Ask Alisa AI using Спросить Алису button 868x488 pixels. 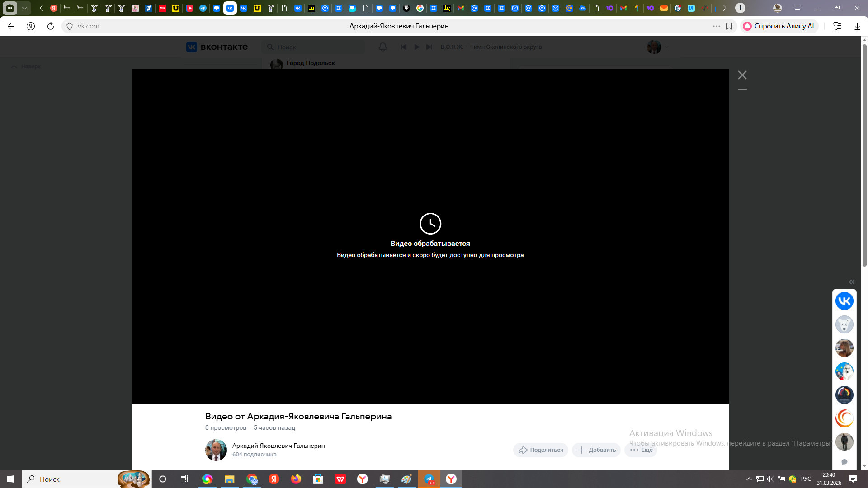779,26
